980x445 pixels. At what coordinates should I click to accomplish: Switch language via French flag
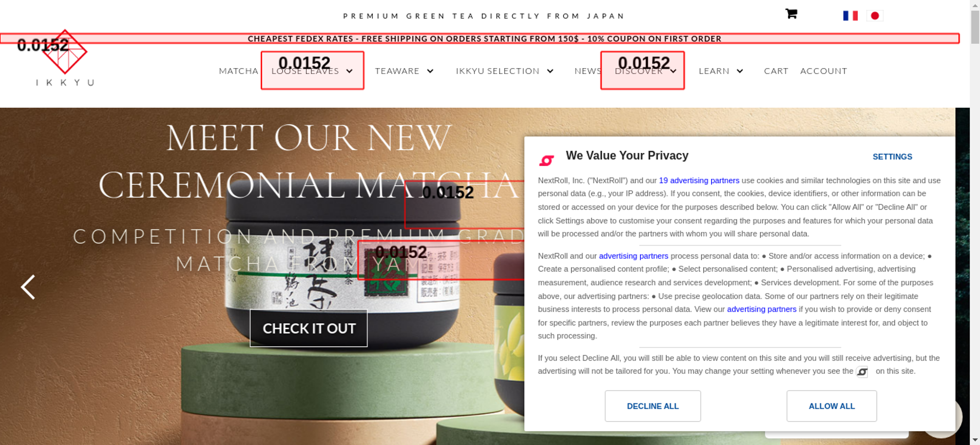[x=850, y=16]
